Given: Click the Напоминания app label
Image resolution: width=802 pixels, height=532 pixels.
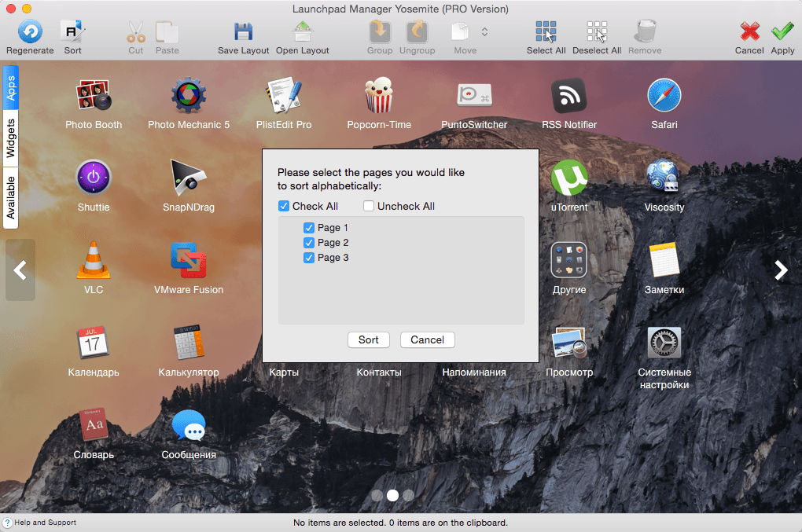Looking at the screenshot, I should click(474, 372).
